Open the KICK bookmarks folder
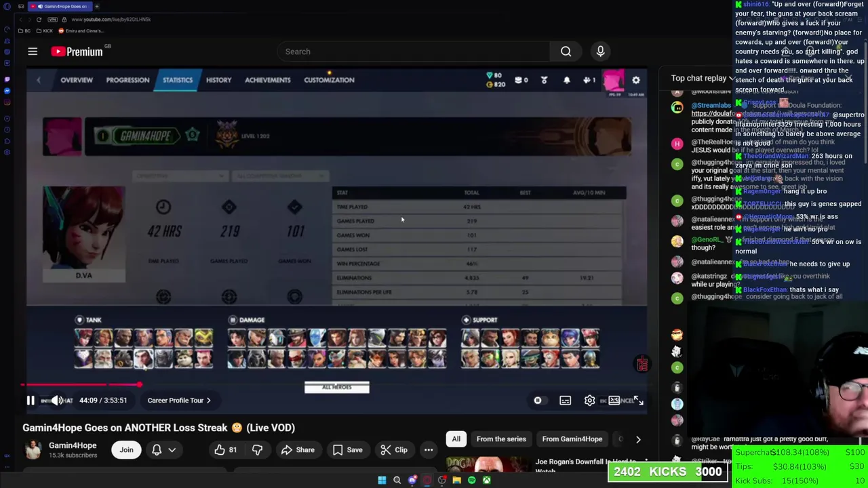 [44, 31]
